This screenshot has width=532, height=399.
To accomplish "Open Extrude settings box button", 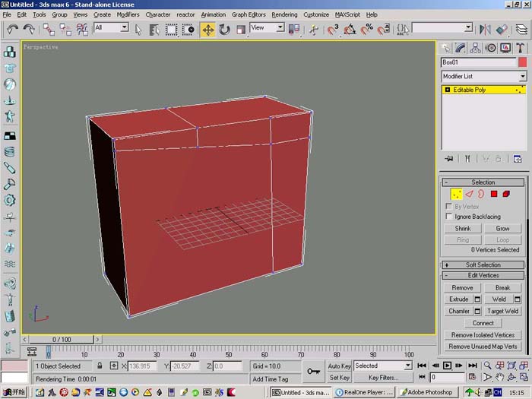I will tap(477, 299).
